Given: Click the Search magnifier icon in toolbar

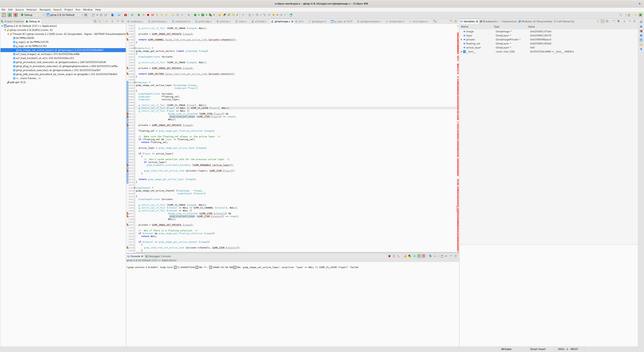Looking at the screenshot, I should (233, 15).
